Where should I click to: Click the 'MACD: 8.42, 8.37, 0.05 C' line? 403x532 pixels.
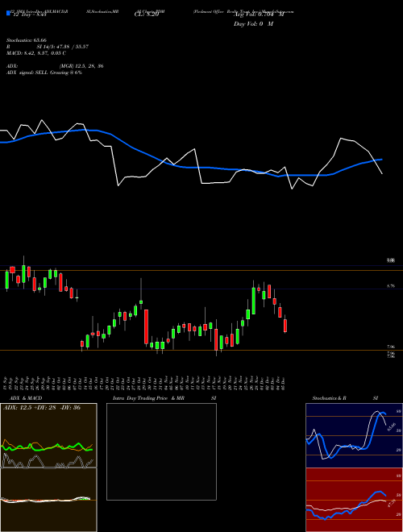point(36,53)
